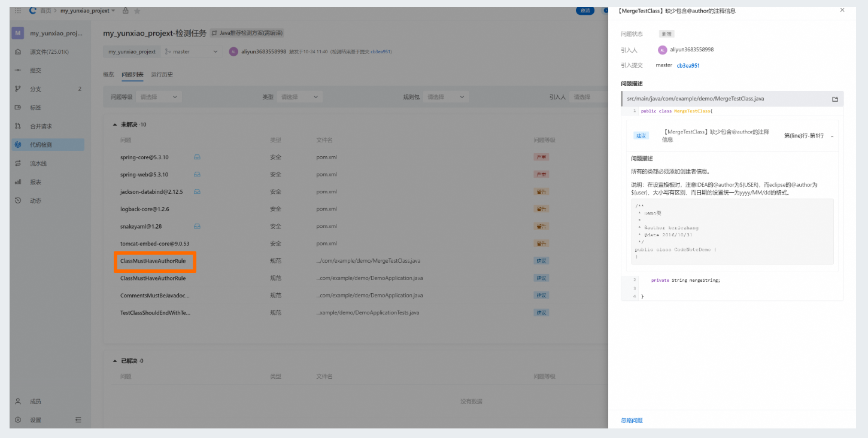Switch to the 概览 tab

(108, 75)
